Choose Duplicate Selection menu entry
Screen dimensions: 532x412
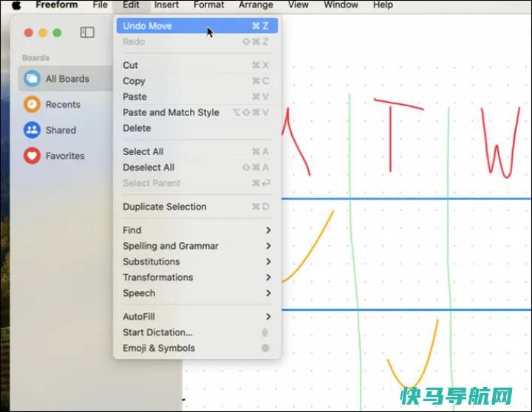pyautogui.click(x=197, y=207)
